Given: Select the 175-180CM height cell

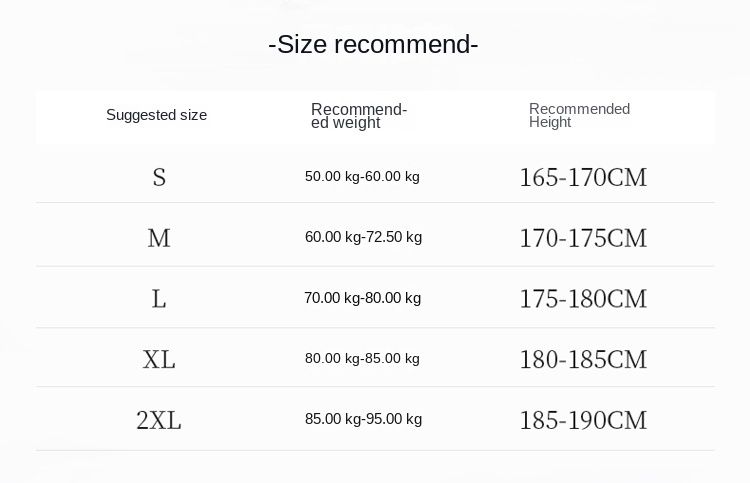Looking at the screenshot, I should (x=583, y=299).
